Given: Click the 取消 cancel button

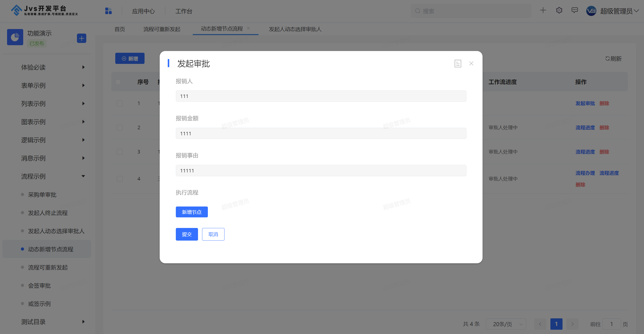Looking at the screenshot, I should tap(213, 234).
